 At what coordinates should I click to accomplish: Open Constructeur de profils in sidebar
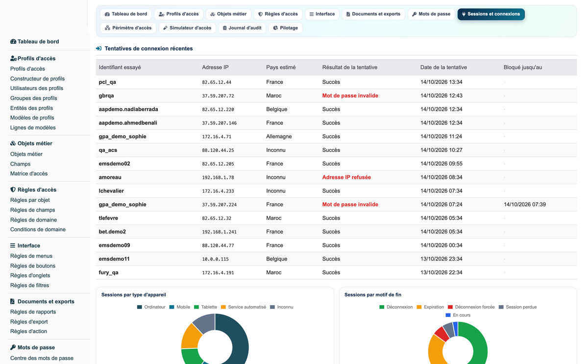click(37, 78)
